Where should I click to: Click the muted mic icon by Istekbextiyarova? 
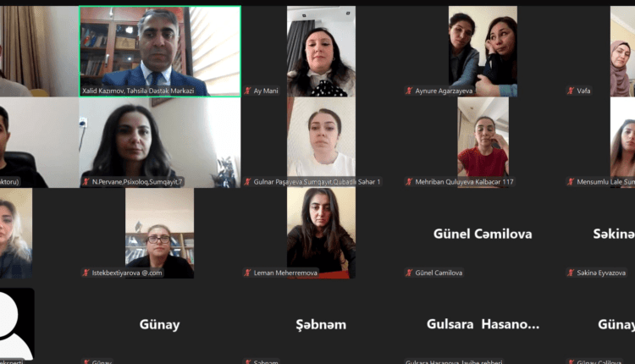click(x=86, y=273)
